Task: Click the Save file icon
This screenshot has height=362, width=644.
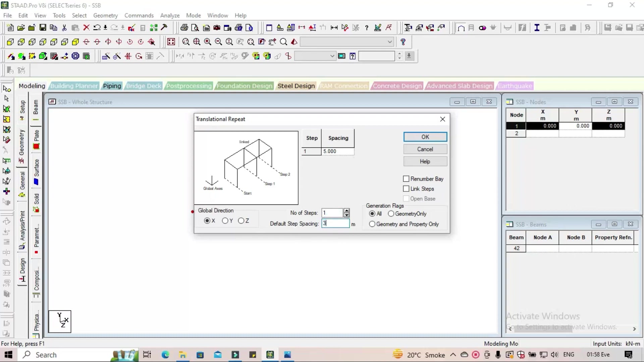Action: [x=43, y=28]
